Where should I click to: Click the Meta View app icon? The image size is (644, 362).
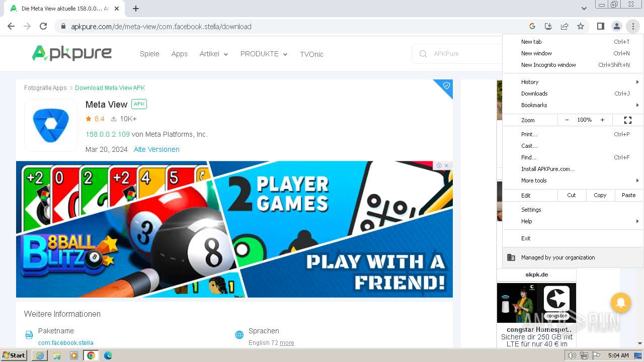pyautogui.click(x=51, y=125)
